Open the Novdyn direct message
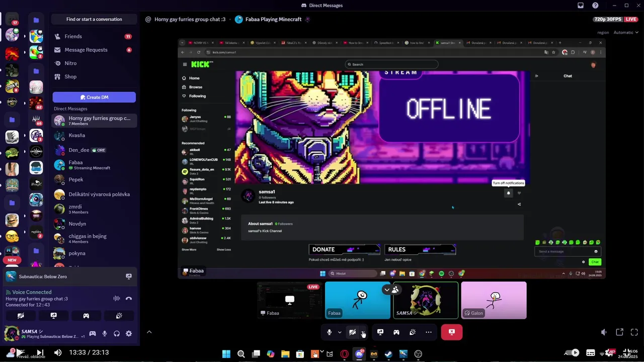This screenshot has width=644, height=362. (x=94, y=224)
